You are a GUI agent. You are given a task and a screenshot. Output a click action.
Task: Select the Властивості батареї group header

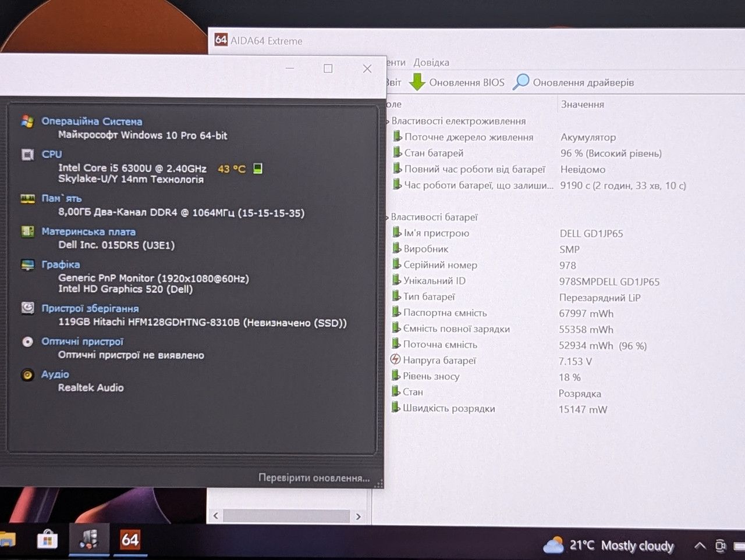(434, 217)
